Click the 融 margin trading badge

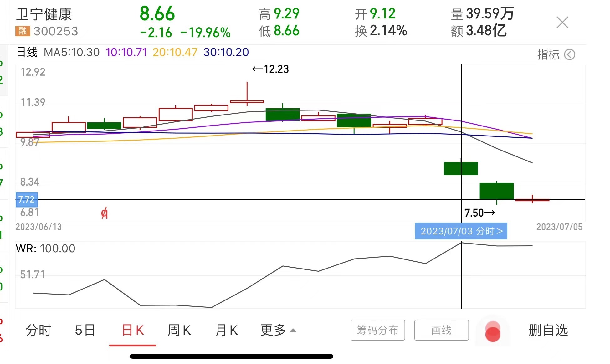(23, 31)
